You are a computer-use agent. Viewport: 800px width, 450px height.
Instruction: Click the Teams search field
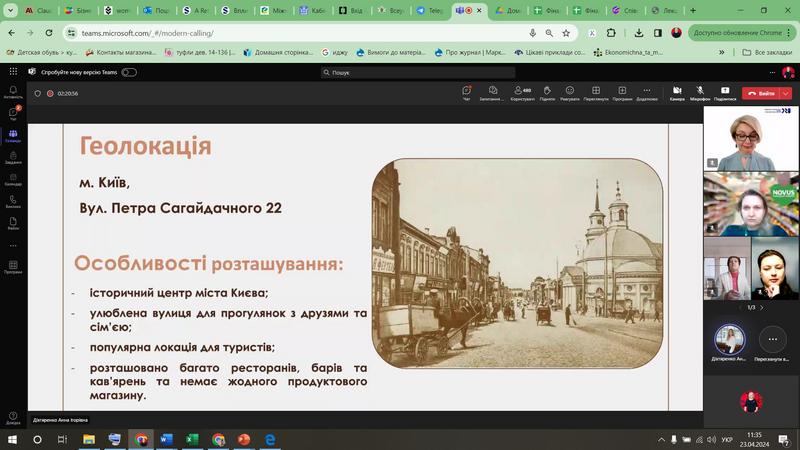(x=418, y=72)
